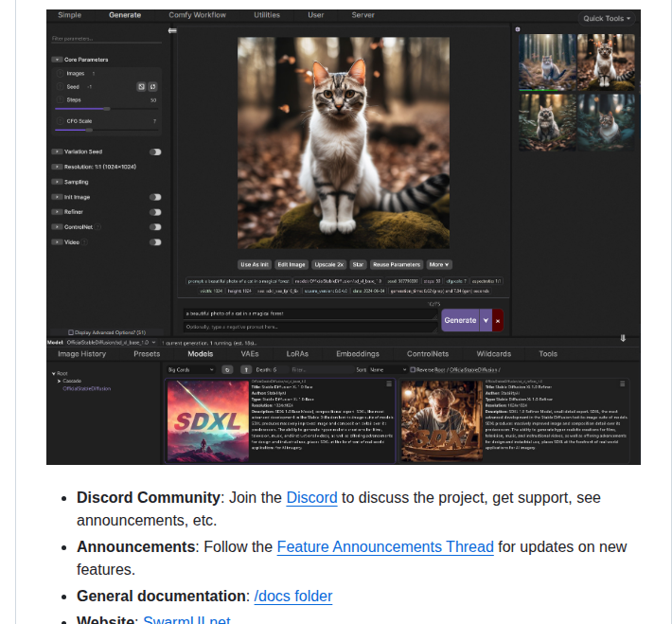The height and width of the screenshot is (624, 672).
Task: Click the negative prompt input field
Action: click(309, 327)
